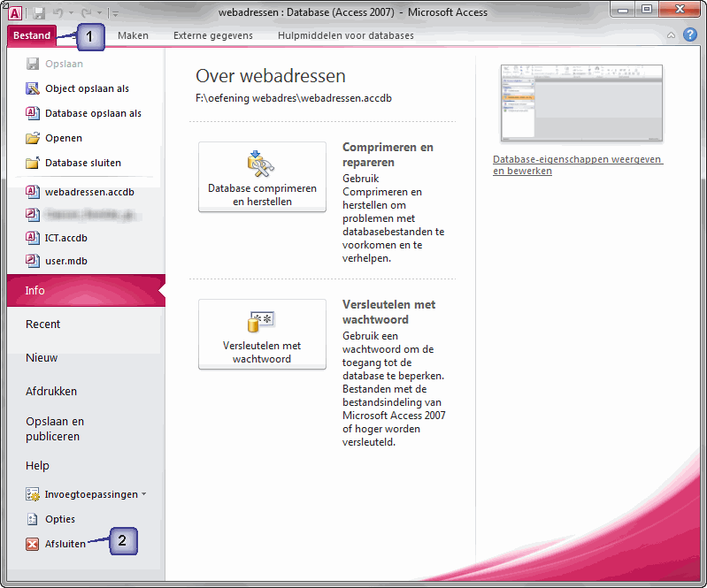The width and height of the screenshot is (707, 588).
Task: Click the Opties document icon
Action: click(x=33, y=519)
